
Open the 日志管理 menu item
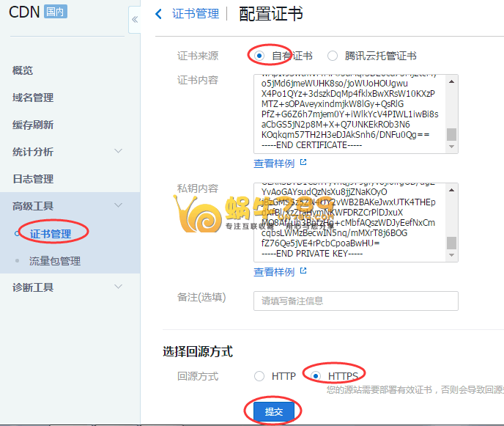[33, 179]
